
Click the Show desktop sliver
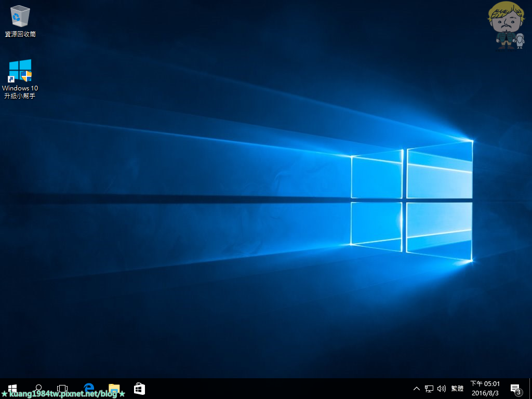tap(530, 389)
